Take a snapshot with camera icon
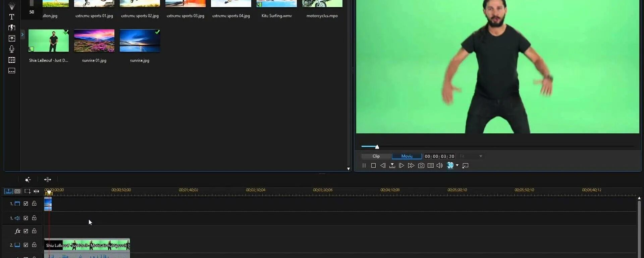644x258 pixels. (x=421, y=166)
